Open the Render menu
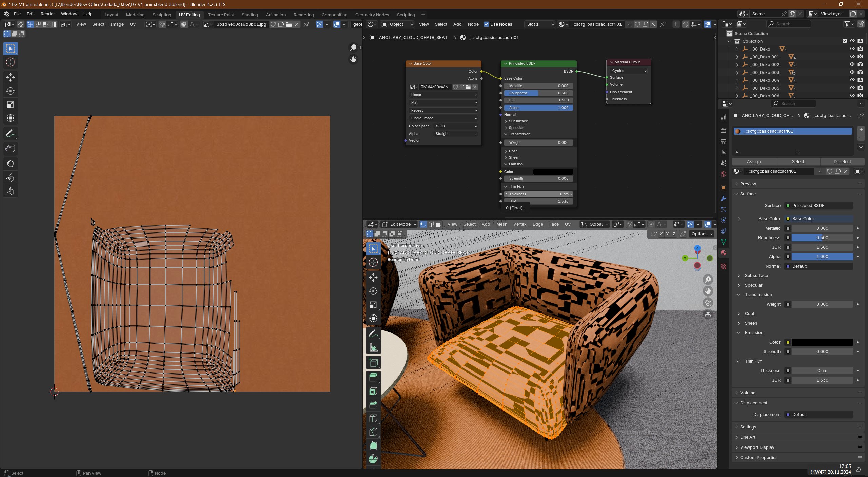This screenshot has width=868, height=477. [x=47, y=14]
